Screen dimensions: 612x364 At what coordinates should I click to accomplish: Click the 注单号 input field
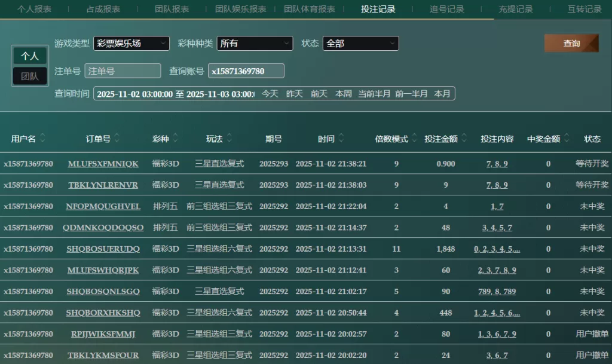pyautogui.click(x=123, y=71)
